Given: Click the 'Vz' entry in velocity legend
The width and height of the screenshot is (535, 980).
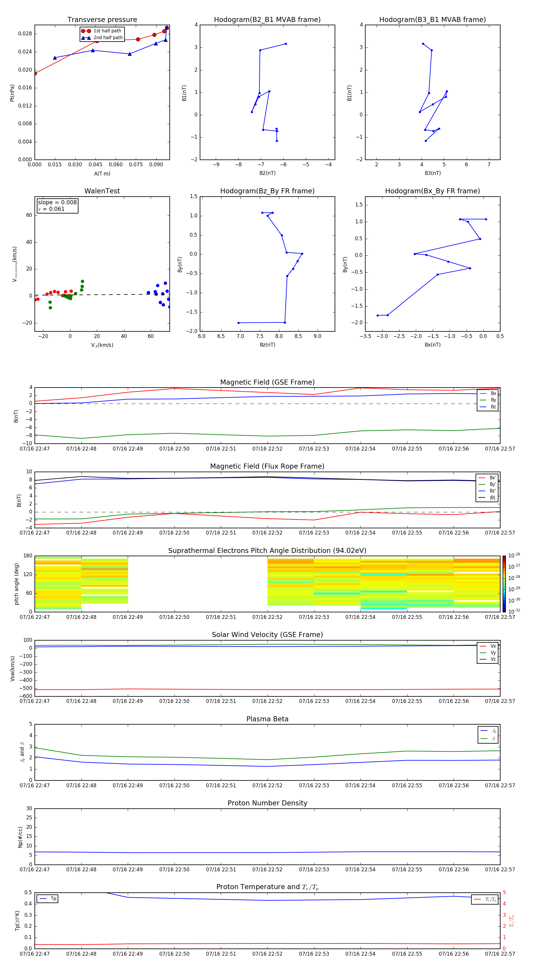Looking at the screenshot, I should point(488,659).
